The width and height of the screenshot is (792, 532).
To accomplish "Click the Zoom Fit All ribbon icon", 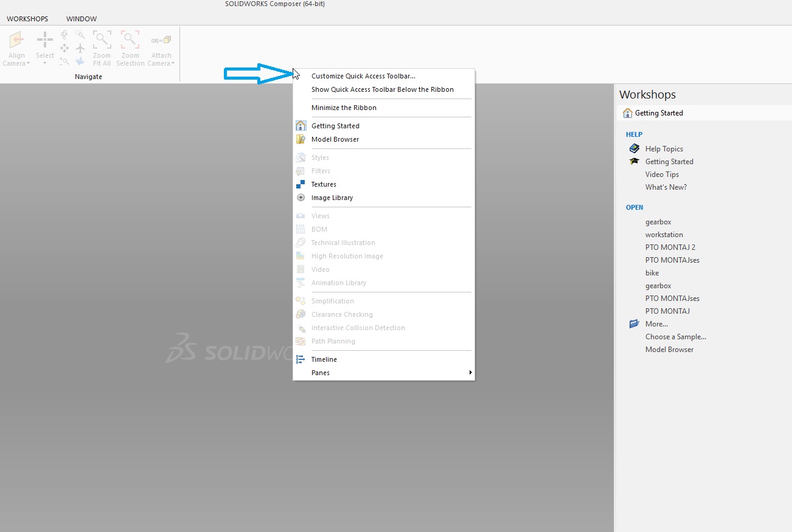I will click(102, 41).
